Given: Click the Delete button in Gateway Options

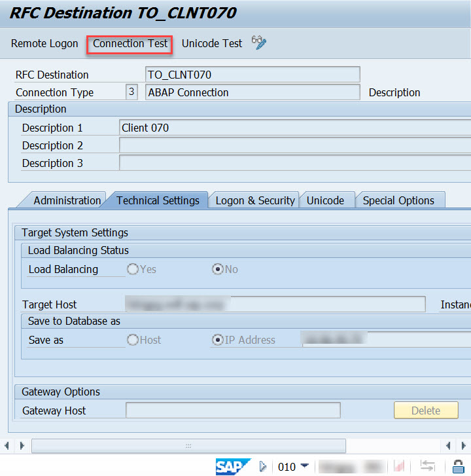Looking at the screenshot, I should click(x=426, y=410).
